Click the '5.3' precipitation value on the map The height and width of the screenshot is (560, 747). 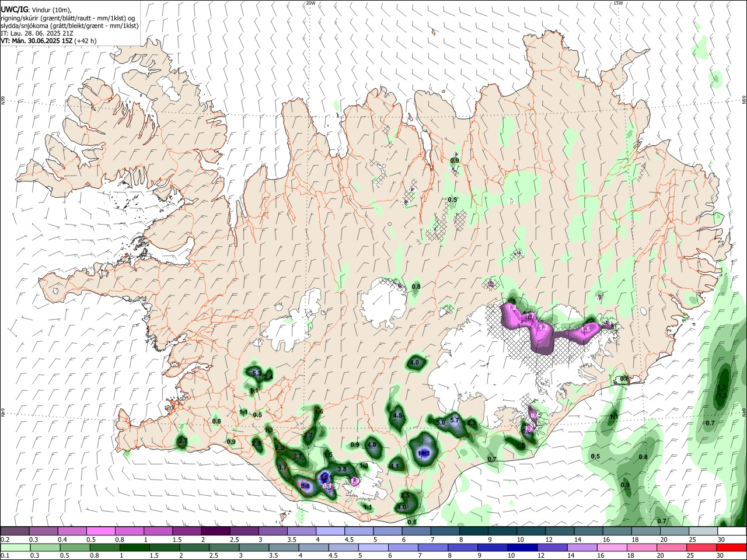click(256, 373)
